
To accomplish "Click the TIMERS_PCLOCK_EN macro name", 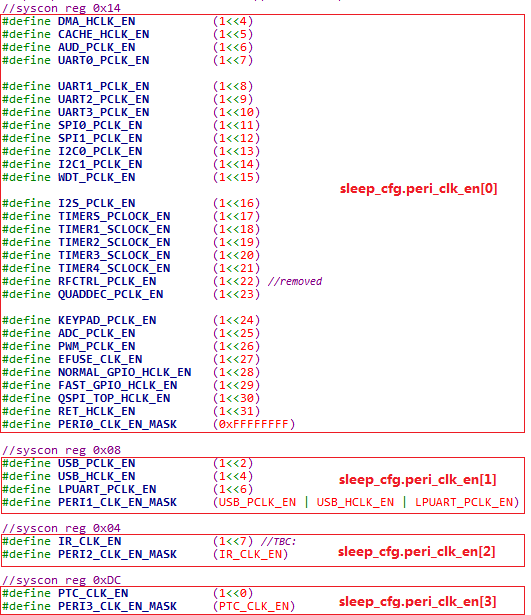I will 114,216.
